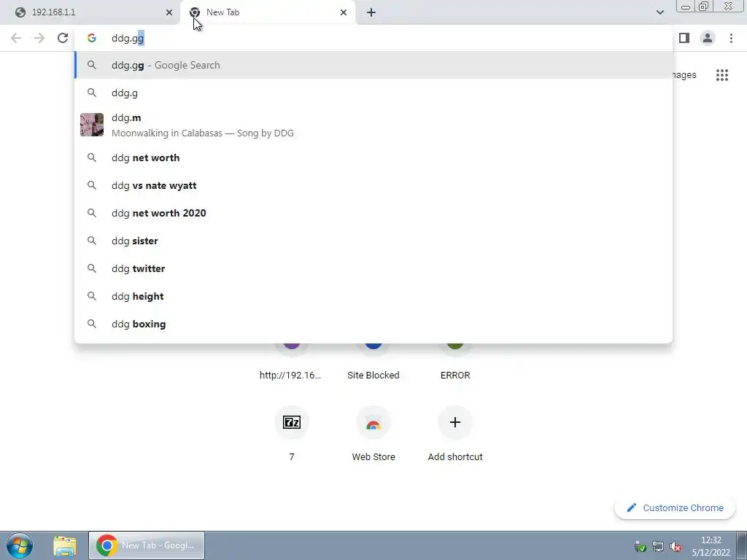Viewport: 747px width, 560px height.
Task: Open the Chrome profile avatar
Action: coord(708,38)
